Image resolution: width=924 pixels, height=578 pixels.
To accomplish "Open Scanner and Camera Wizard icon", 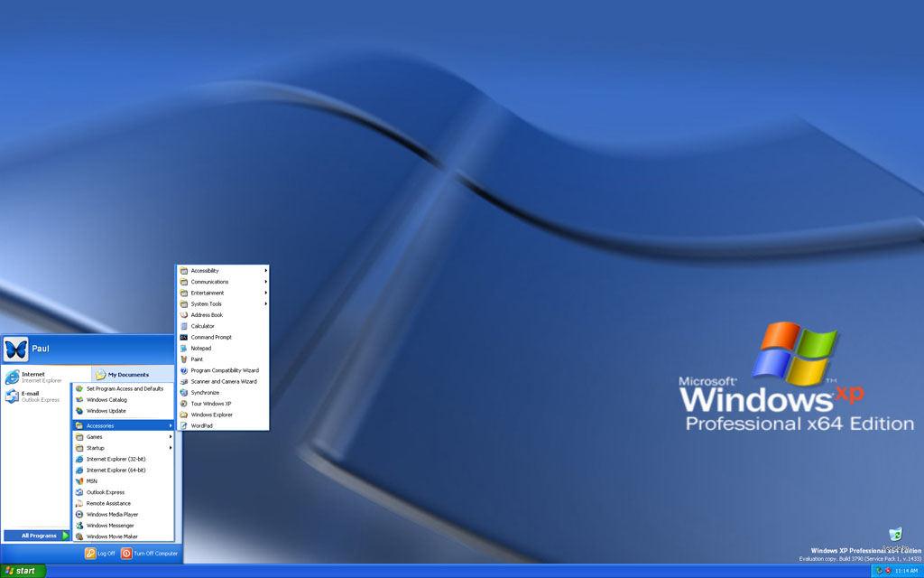I will pyautogui.click(x=184, y=382).
